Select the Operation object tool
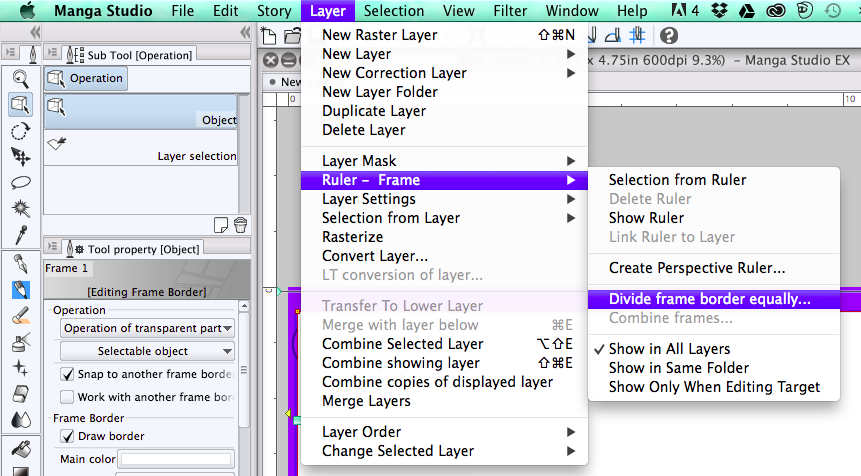The height and width of the screenshot is (476, 861). pos(20,104)
